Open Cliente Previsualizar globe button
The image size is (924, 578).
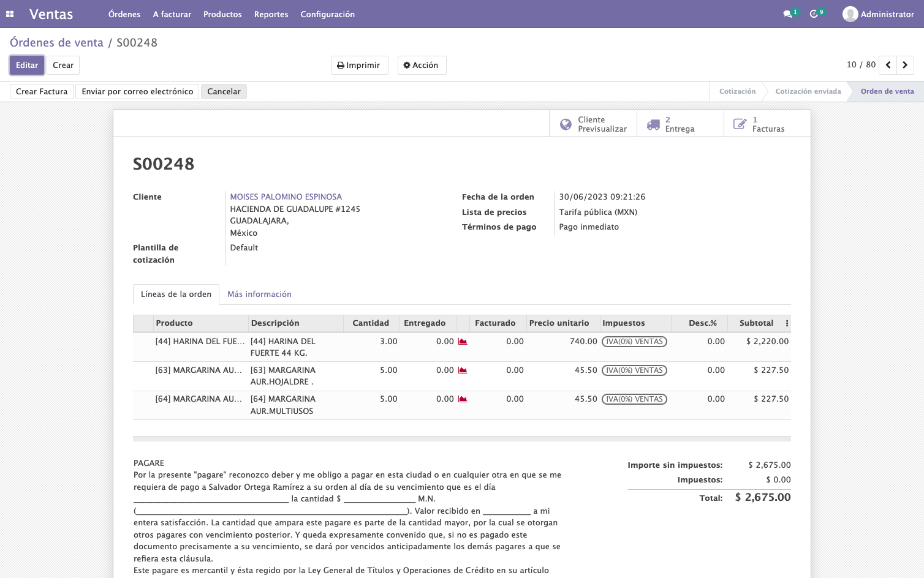pos(593,124)
